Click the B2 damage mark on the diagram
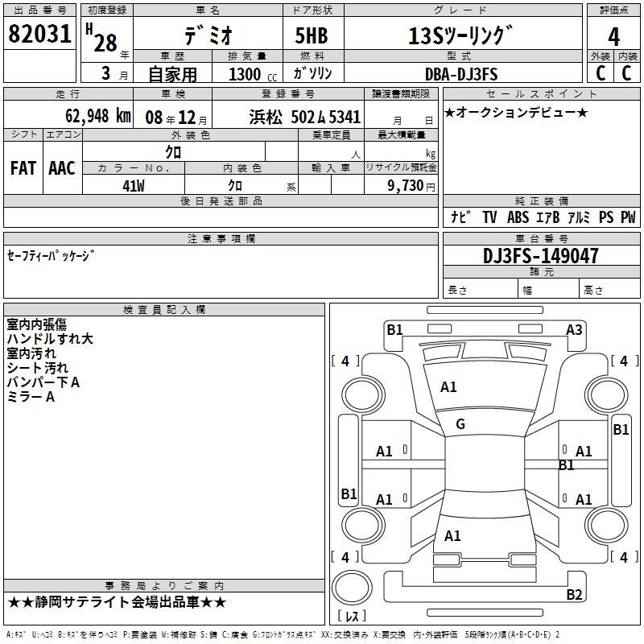The image size is (644, 644). coord(574,594)
